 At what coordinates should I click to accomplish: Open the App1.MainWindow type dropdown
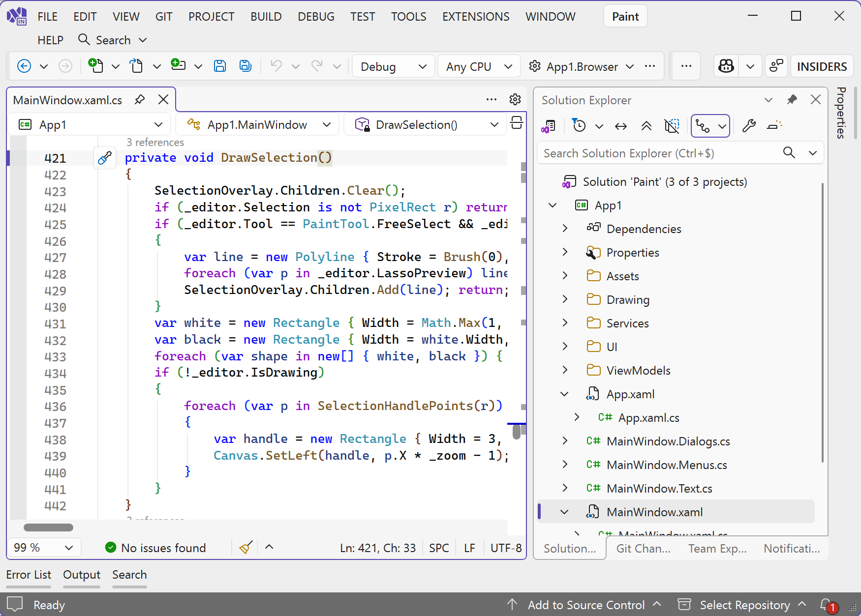click(x=257, y=125)
